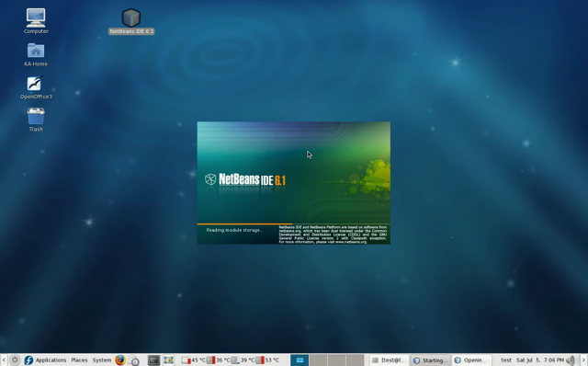Launch Firefox from the panel
Image resolution: width=588 pixels, height=366 pixels.
(120, 360)
